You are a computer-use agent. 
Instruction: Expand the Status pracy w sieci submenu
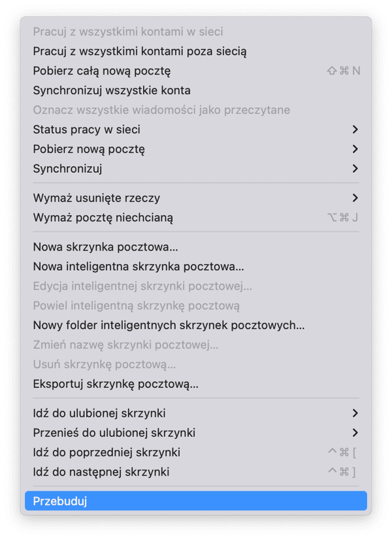[x=196, y=130]
